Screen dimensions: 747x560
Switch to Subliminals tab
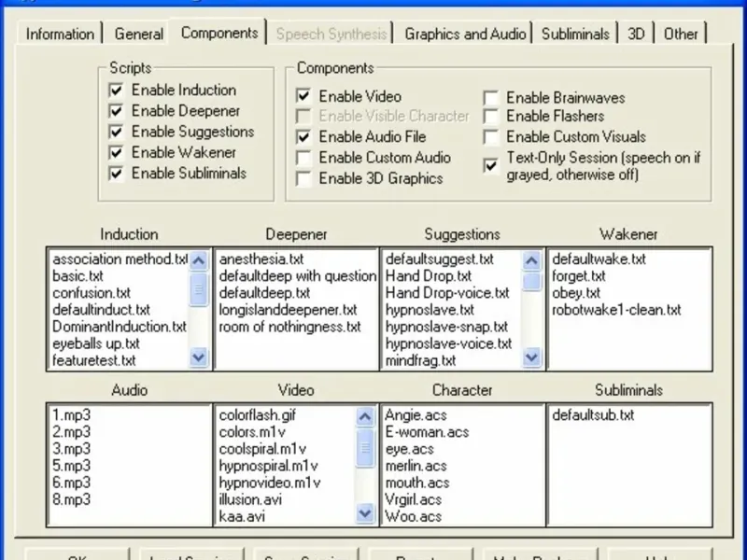tap(575, 34)
